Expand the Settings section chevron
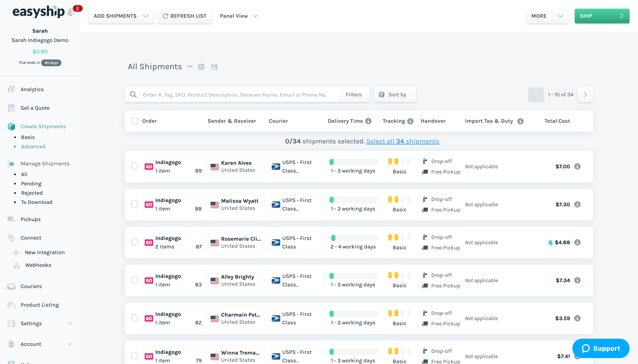The image size is (638, 364). [x=70, y=324]
